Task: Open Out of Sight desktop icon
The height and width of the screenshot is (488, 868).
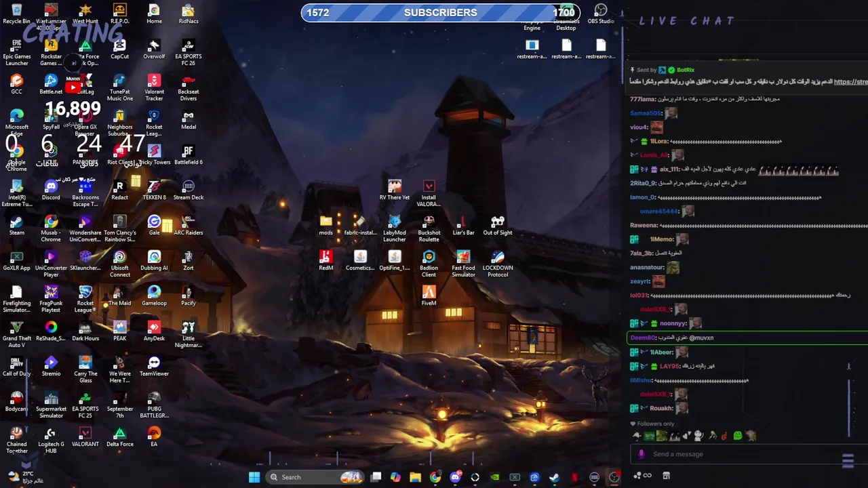Action: click(x=498, y=225)
